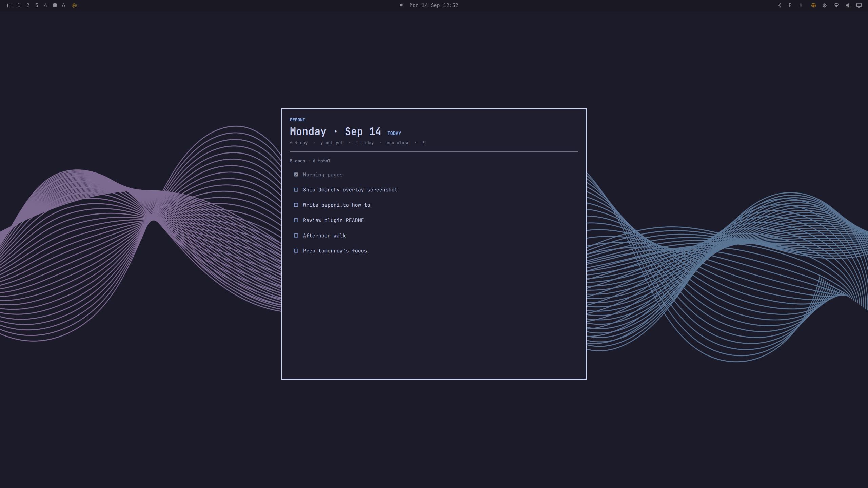
Task: Click the '?' help hint
Action: [x=423, y=143]
